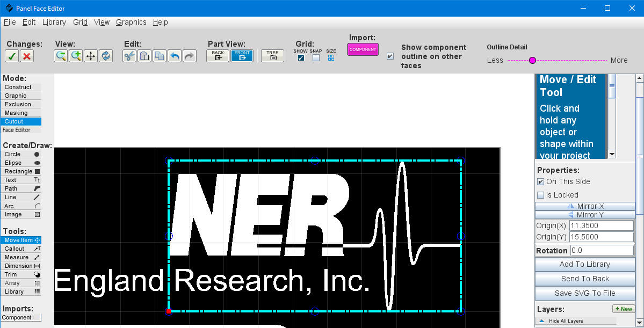Image resolution: width=644 pixels, height=328 pixels.
Task: Select the Arc draw tool
Action: pos(21,206)
